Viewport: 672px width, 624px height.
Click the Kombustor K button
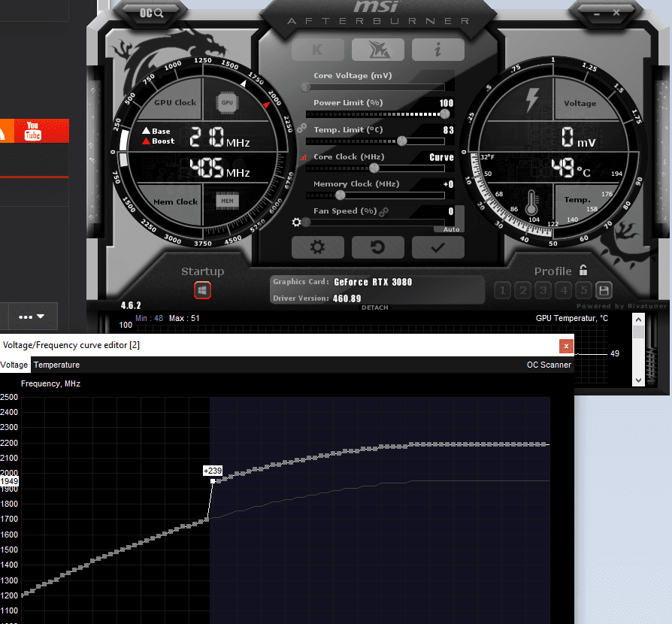point(317,50)
